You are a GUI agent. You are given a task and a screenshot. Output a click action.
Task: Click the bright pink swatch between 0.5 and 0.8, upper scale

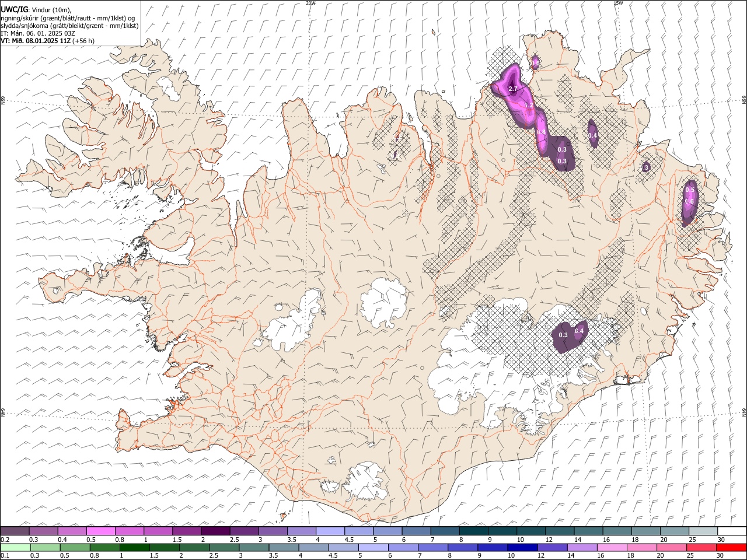(x=100, y=531)
